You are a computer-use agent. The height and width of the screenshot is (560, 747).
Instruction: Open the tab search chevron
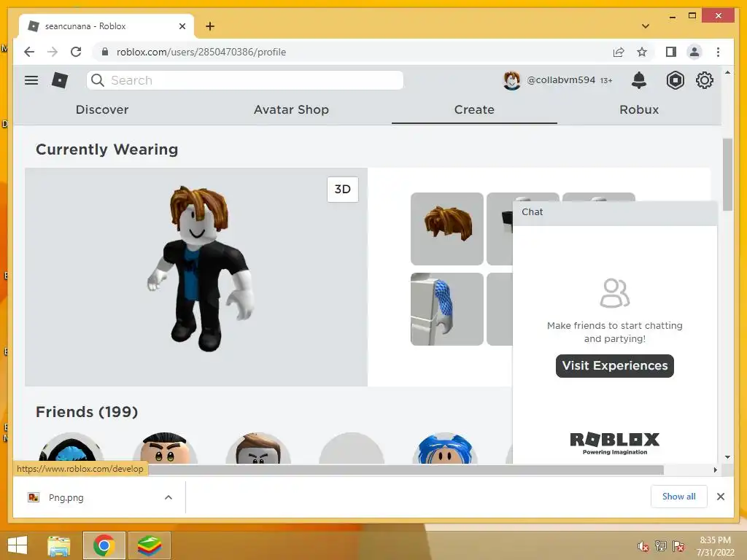[646, 26]
